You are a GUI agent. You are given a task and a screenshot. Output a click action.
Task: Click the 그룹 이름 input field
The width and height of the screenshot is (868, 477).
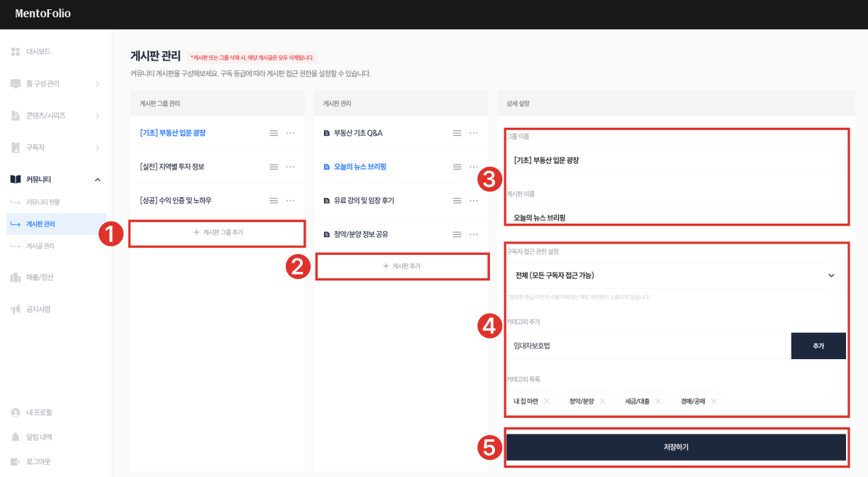(x=676, y=160)
